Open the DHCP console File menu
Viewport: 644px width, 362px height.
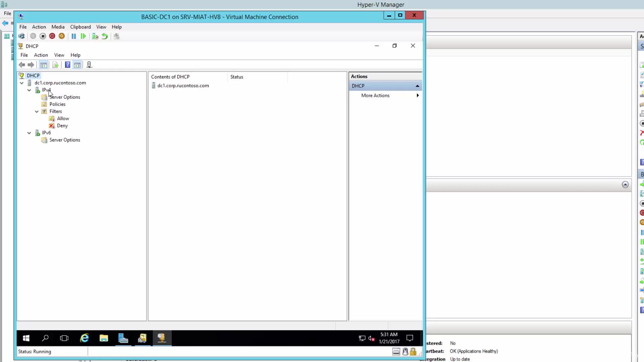(x=24, y=55)
